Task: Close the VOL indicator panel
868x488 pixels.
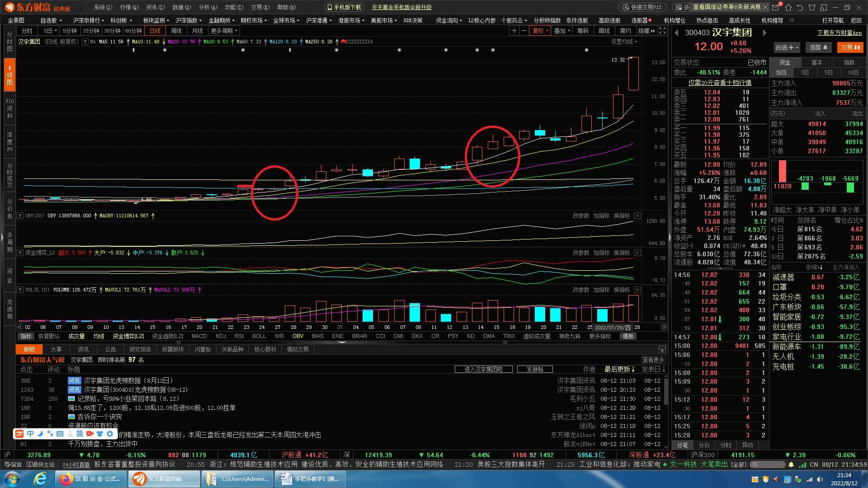Action: (637, 290)
